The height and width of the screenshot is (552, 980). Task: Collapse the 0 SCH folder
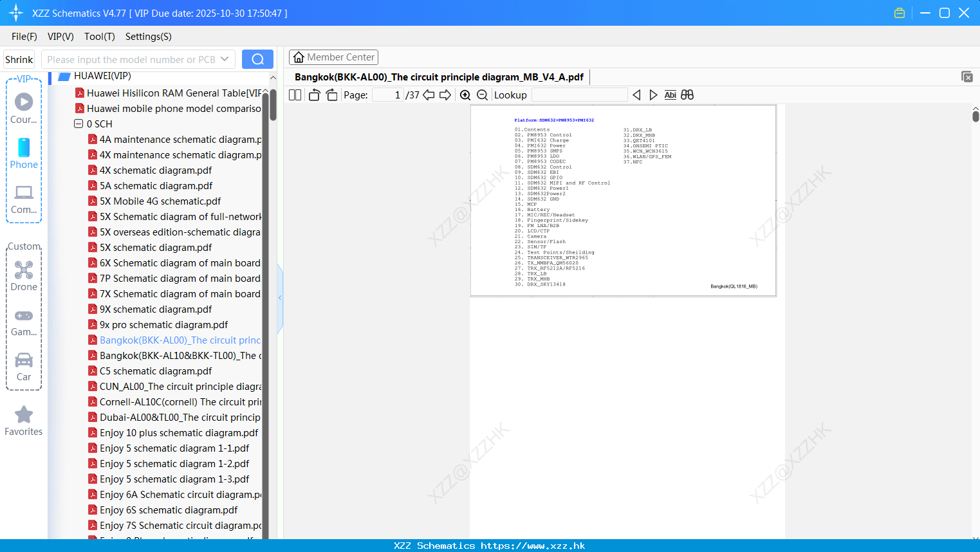79,124
